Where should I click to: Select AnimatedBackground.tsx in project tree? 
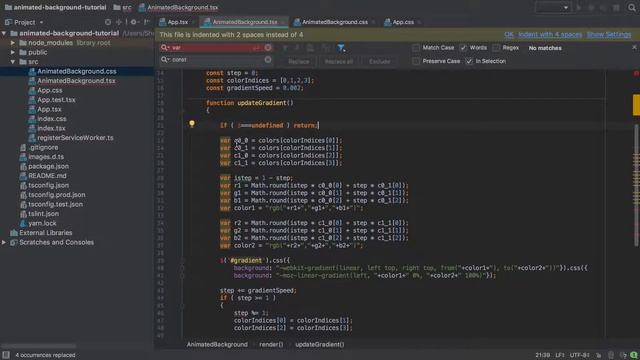coord(76,81)
